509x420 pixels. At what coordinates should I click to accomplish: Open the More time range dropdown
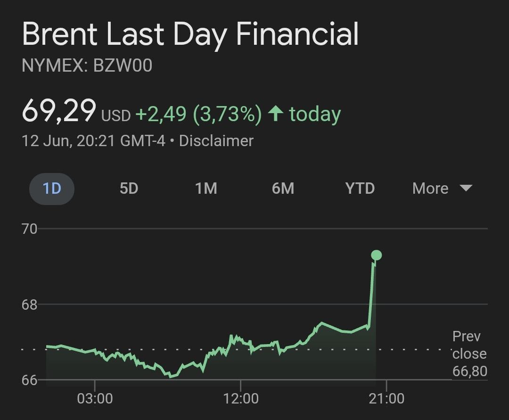tap(442, 189)
